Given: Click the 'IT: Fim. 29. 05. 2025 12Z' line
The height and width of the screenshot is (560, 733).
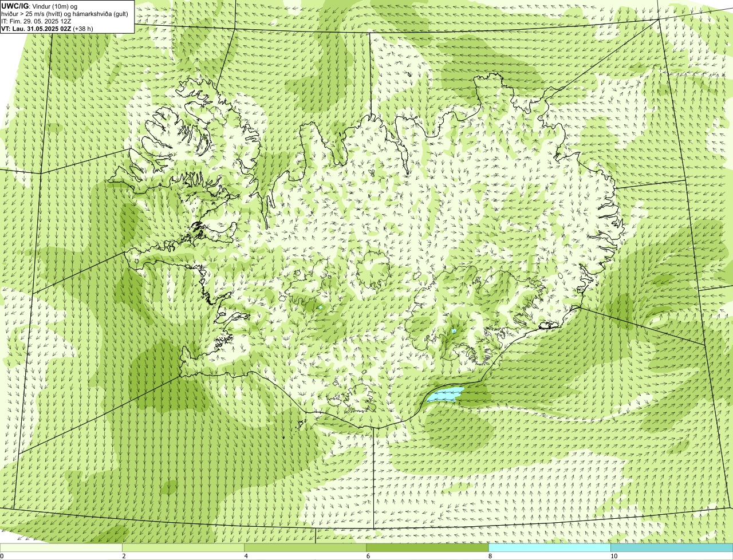Looking at the screenshot, I should [x=36, y=21].
